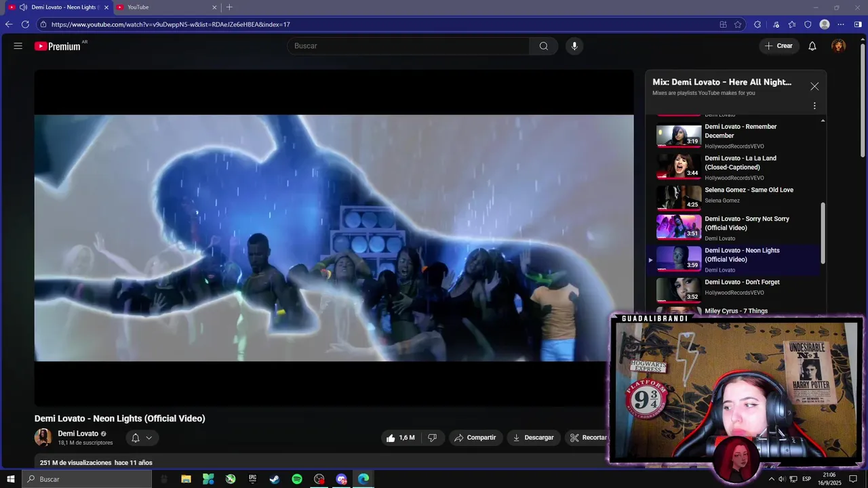868x488 pixels.
Task: Show hidden system tray icons
Action: tap(771, 479)
